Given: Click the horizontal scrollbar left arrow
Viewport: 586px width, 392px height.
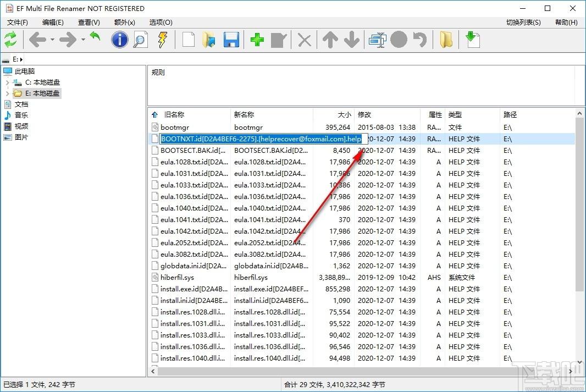Looking at the screenshot, I should coord(153,371).
